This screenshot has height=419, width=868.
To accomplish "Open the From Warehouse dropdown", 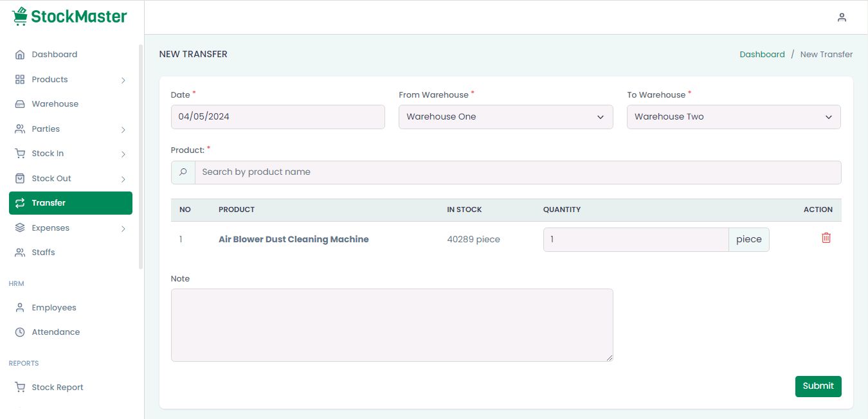I will (505, 117).
